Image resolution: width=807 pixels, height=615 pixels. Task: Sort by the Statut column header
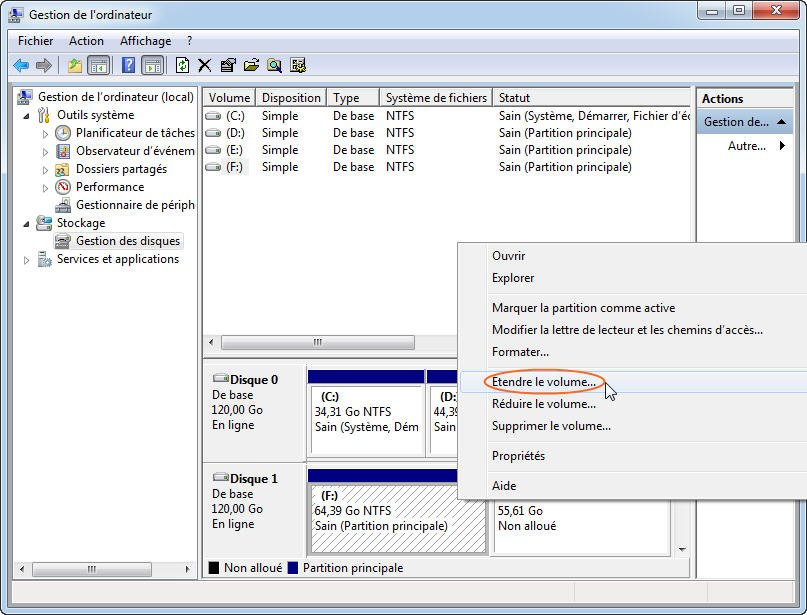tap(591, 98)
